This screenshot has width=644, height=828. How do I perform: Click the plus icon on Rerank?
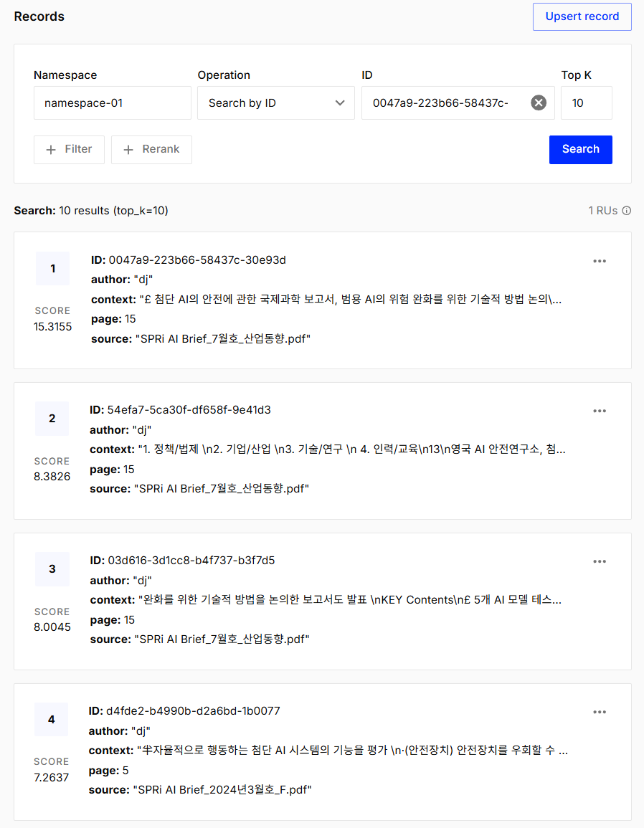click(x=128, y=149)
